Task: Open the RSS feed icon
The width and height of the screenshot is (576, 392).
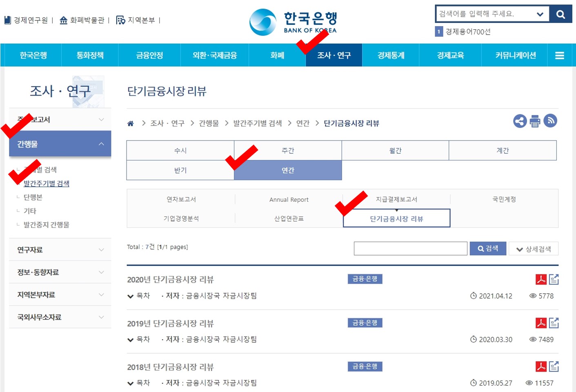Action: pos(550,121)
